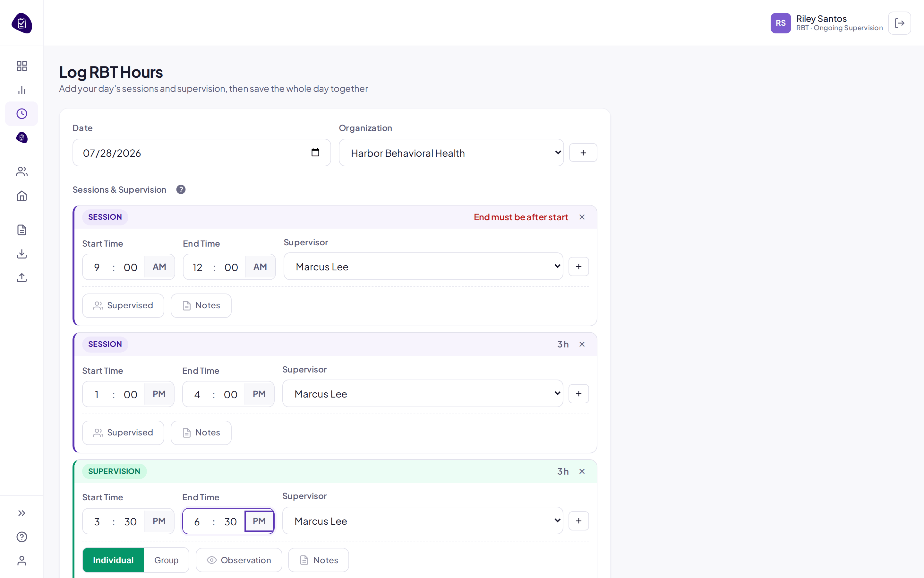Edit end minutes 30 in supervision
The height and width of the screenshot is (578, 924).
tap(230, 521)
